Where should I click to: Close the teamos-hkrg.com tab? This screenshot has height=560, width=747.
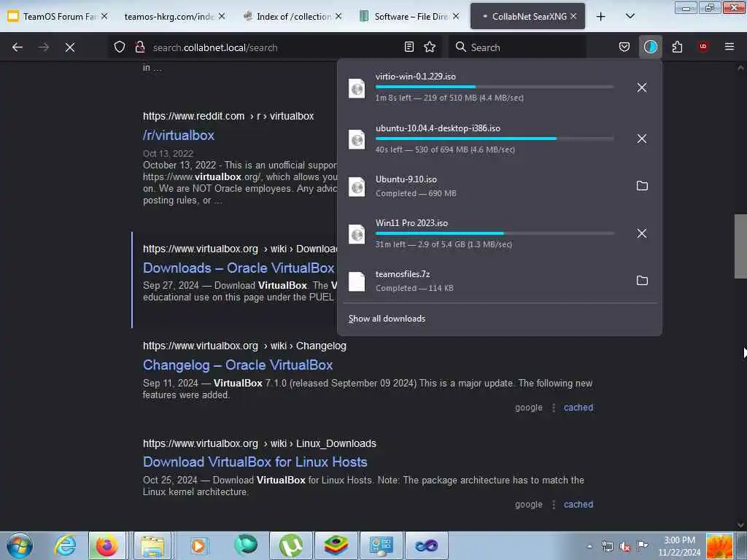pos(222,16)
